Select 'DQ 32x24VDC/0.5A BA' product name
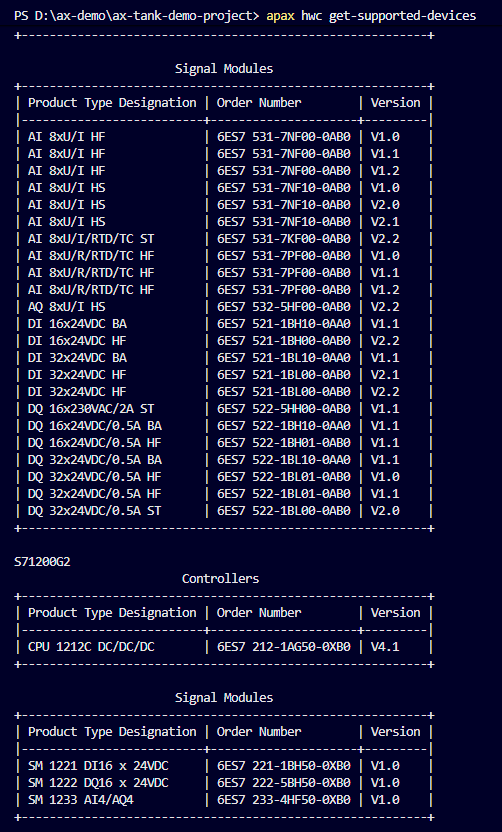 coord(94,460)
